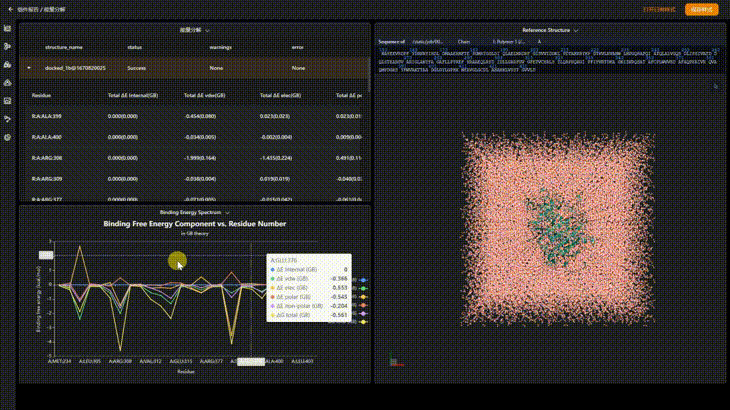Image resolution: width=730 pixels, height=410 pixels.
Task: Click the ΔG total -0.561 tooltip value
Action: pyautogui.click(x=340, y=315)
